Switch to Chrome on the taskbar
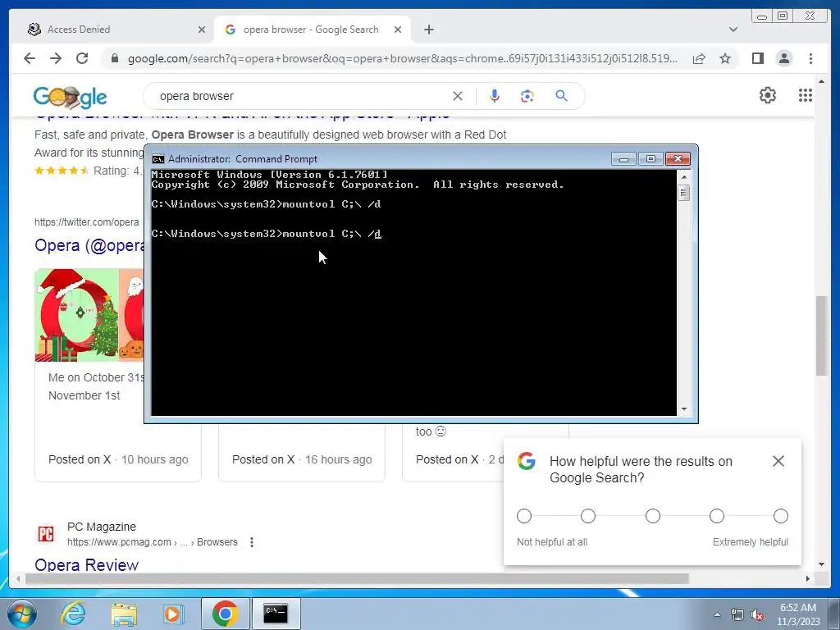The width and height of the screenshot is (840, 630). [x=225, y=614]
